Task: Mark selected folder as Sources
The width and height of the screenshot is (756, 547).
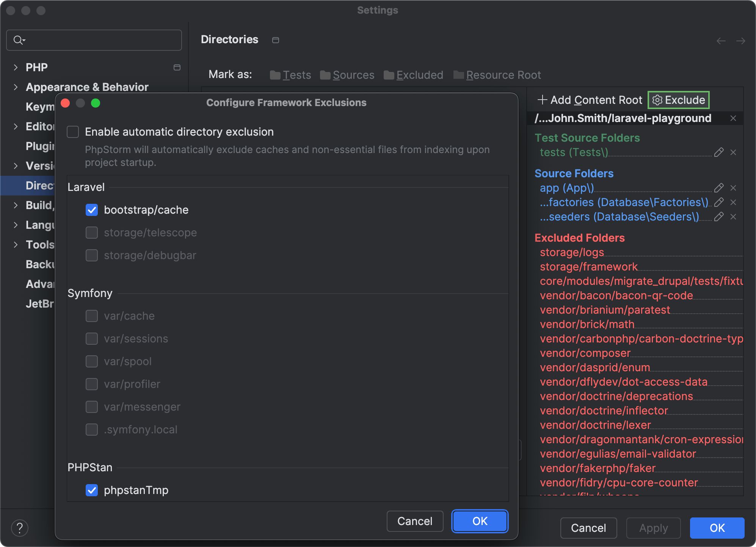Action: tap(353, 75)
